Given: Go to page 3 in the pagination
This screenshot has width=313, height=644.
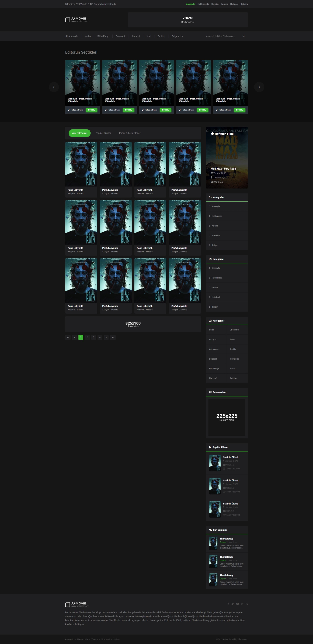Looking at the screenshot, I should click(x=93, y=337).
